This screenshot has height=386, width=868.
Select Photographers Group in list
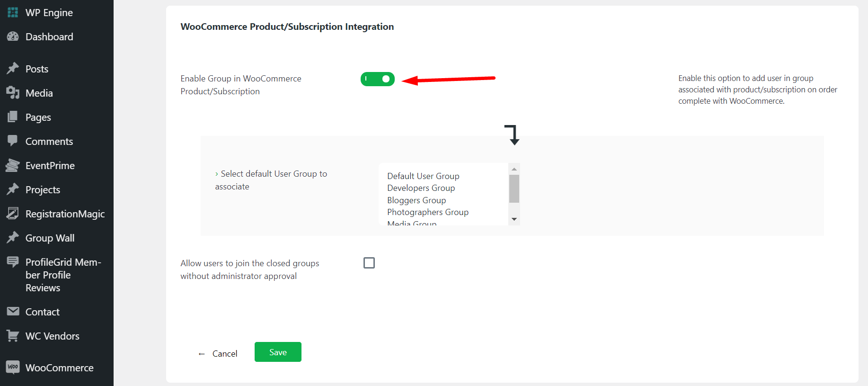[x=428, y=212]
